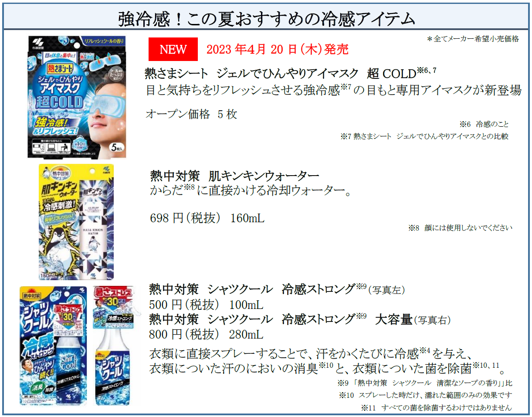Screen dimensions: 532x417
Task: Click footnote ※8 顔には使用しないでください
Action: pos(460,228)
